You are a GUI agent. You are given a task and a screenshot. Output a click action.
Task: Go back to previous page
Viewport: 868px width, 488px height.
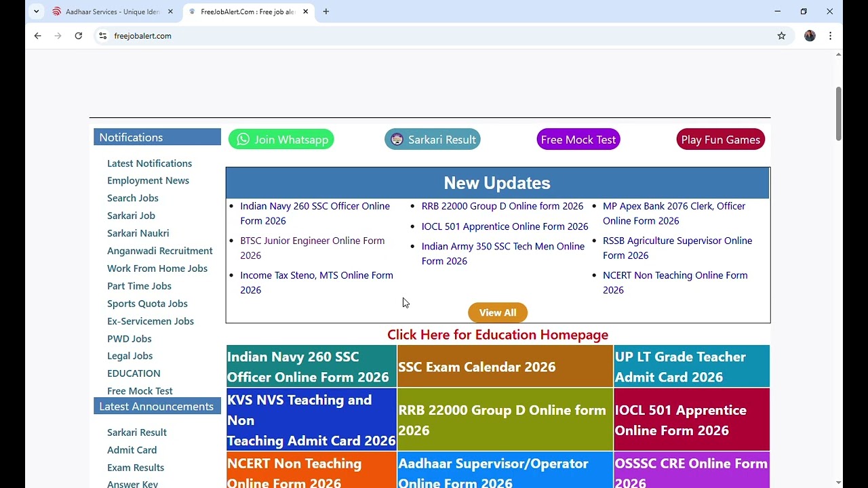click(38, 36)
